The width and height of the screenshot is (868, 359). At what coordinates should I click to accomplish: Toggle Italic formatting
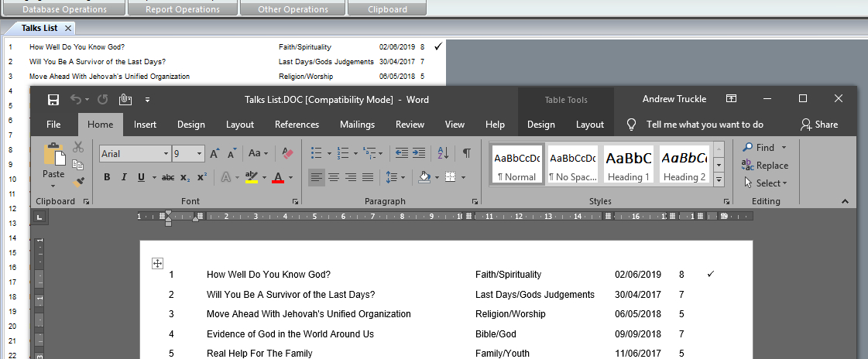124,177
